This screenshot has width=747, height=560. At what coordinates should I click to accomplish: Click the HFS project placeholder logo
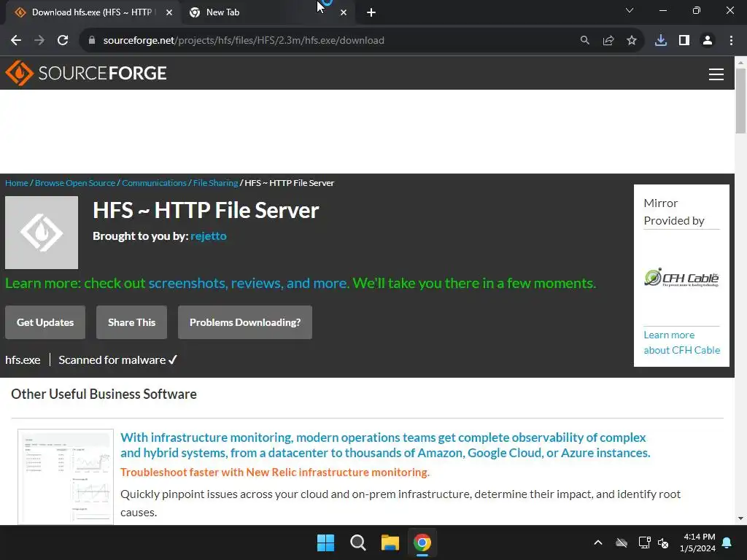click(x=42, y=233)
